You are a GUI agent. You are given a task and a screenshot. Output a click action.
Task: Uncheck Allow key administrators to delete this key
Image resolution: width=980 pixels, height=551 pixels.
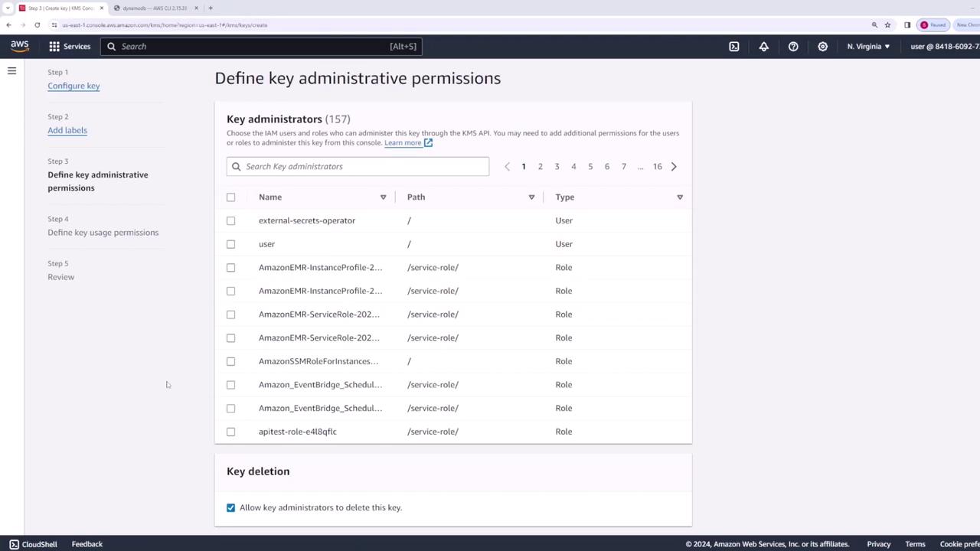coord(230,507)
